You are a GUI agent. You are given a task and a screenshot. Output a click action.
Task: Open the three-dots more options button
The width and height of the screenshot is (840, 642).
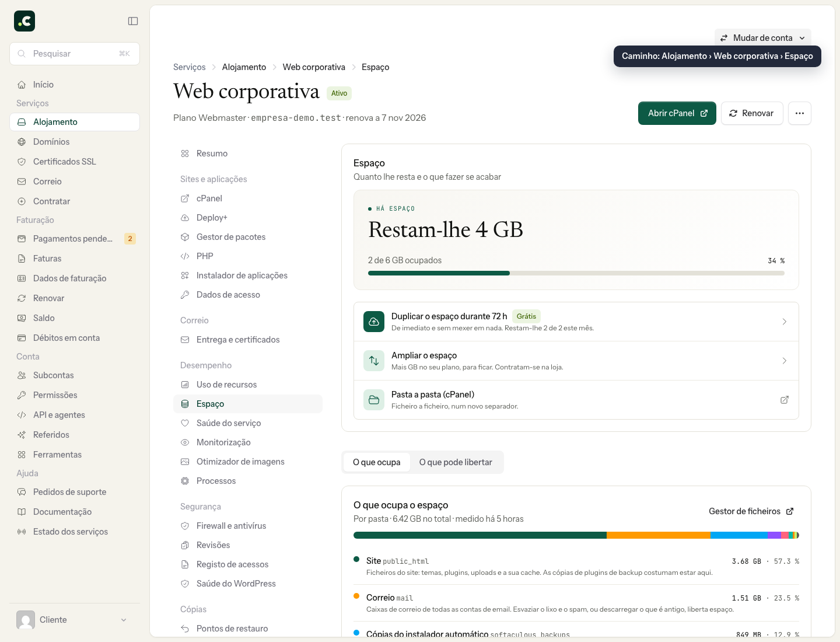click(x=800, y=113)
